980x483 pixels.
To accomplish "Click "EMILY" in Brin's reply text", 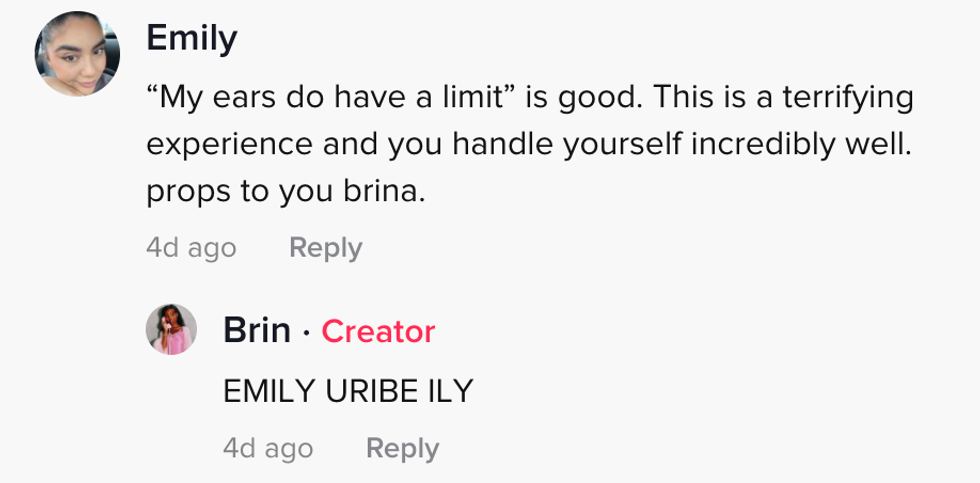I will [x=268, y=391].
